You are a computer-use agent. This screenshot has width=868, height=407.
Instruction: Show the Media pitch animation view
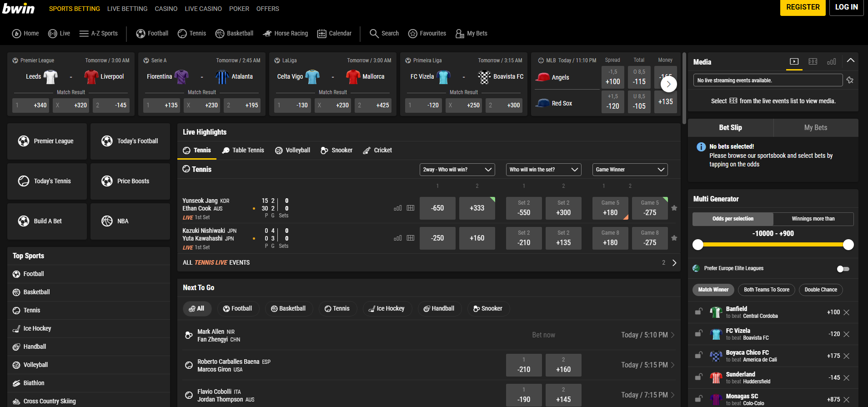[x=813, y=61]
